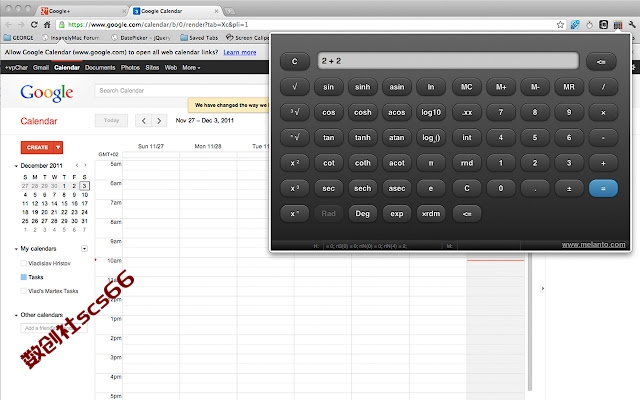
Task: Click the calculator display showing 2 + 2
Action: [448, 61]
